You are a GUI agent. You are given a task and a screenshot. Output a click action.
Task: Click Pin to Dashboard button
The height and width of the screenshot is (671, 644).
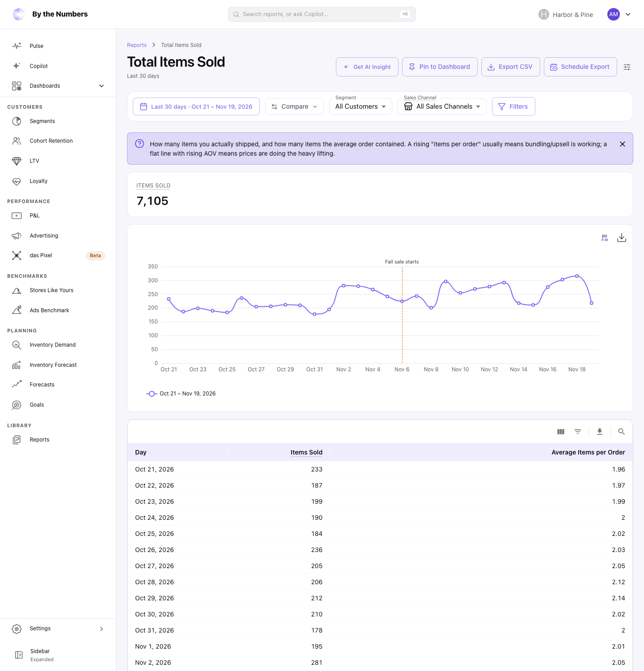(x=440, y=67)
